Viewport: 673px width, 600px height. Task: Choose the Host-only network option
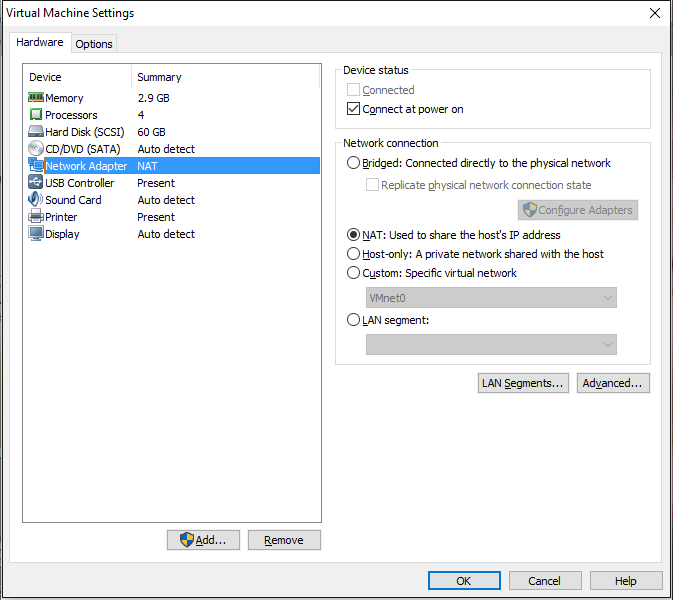353,254
